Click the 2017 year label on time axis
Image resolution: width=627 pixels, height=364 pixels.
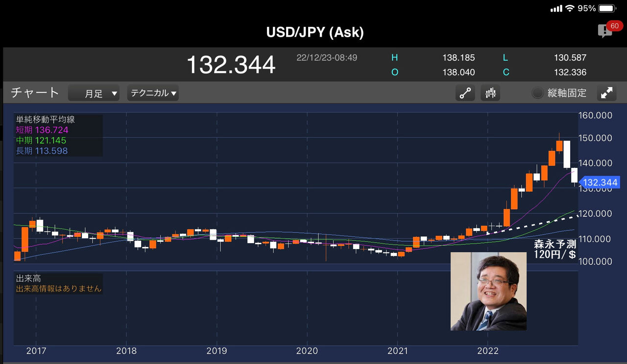tap(36, 351)
